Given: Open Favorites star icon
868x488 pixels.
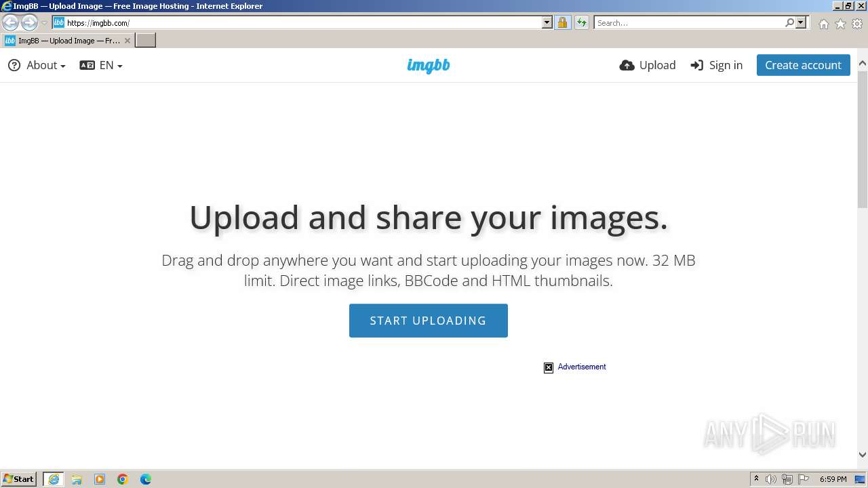Looking at the screenshot, I should (x=840, y=24).
